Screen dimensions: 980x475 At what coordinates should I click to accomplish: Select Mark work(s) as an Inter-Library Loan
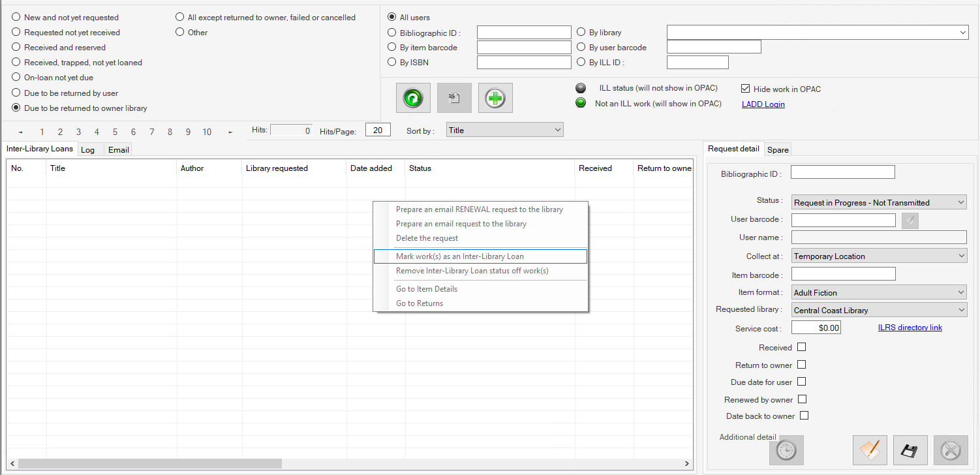[459, 256]
